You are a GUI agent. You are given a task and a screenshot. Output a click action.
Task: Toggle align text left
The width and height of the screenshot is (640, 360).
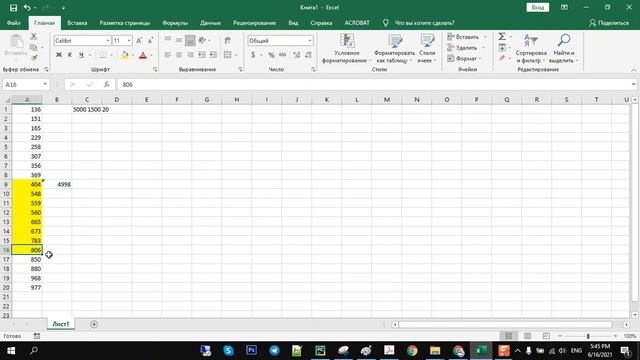tap(168, 55)
